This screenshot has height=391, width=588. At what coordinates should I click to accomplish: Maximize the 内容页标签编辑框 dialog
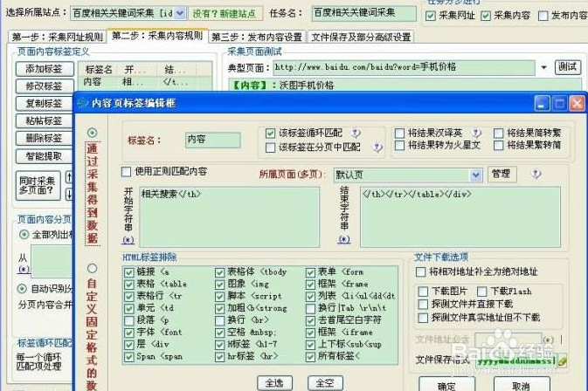559,103
